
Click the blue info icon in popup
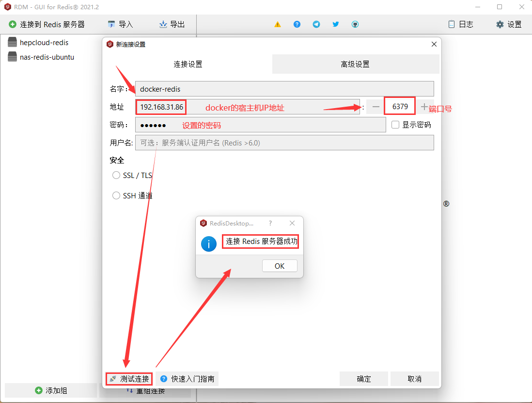(209, 244)
